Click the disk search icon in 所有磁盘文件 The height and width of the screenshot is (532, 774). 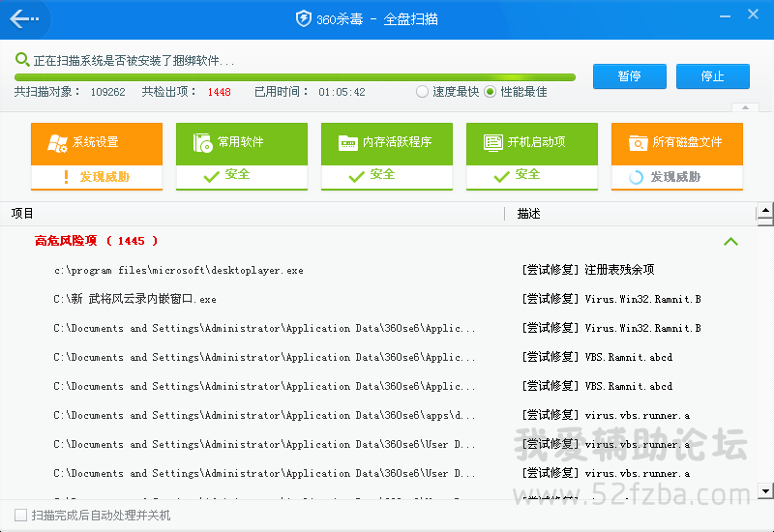639,143
